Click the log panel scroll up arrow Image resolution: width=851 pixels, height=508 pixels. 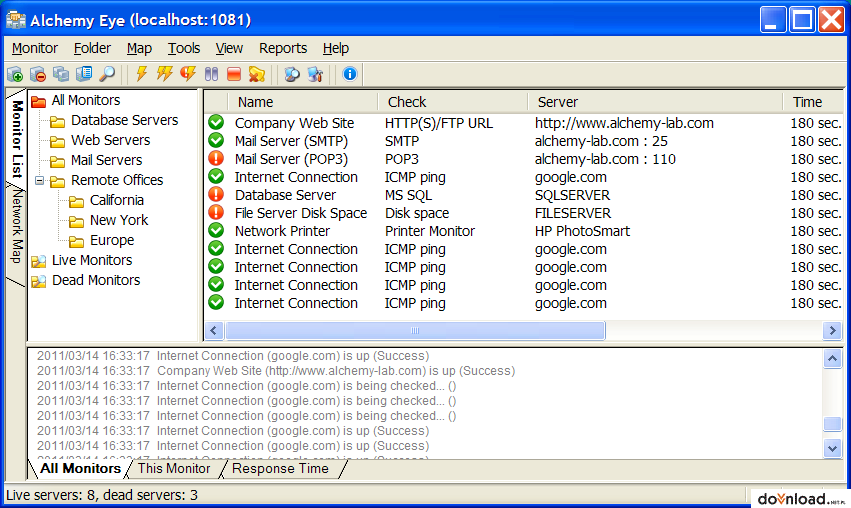pos(833,359)
